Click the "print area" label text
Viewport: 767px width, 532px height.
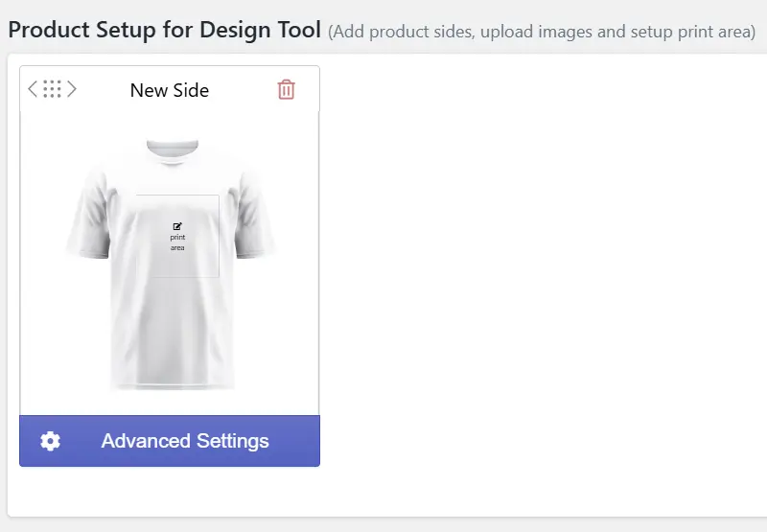point(177,243)
